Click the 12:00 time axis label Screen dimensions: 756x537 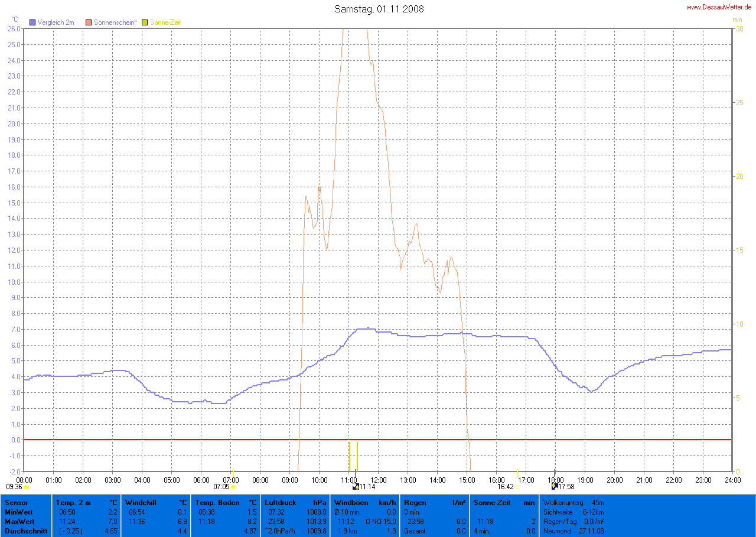pyautogui.click(x=378, y=479)
